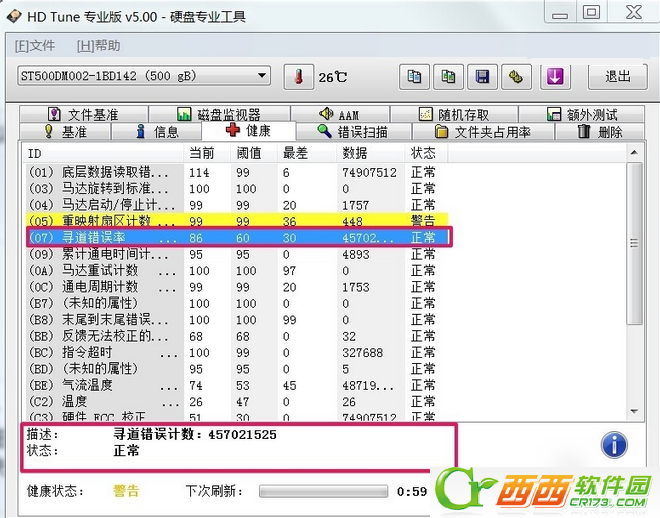660x518 pixels.
Task: Select the (01) 底层数据读取错 row
Action: (237, 173)
